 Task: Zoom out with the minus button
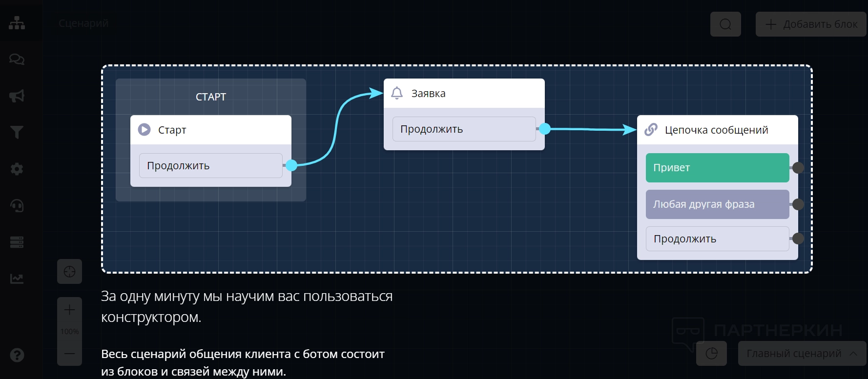click(69, 353)
